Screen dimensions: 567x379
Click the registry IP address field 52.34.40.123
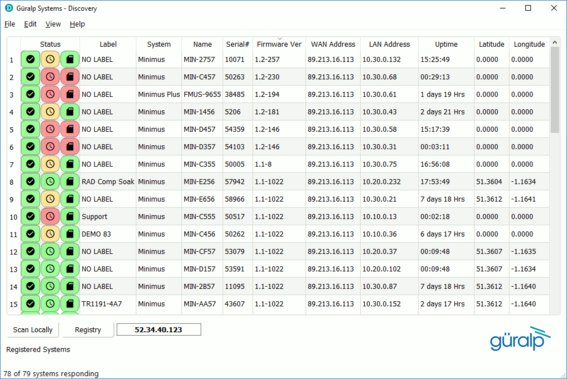158,329
